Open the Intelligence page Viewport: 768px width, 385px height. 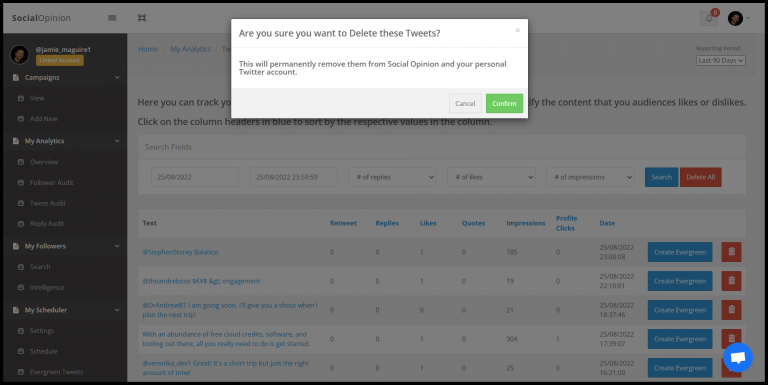pyautogui.click(x=47, y=288)
